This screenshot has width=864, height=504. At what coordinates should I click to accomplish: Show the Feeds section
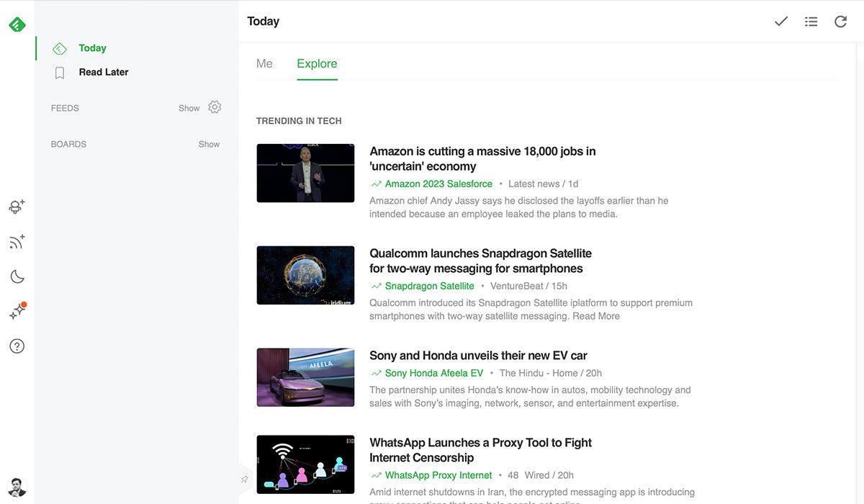[189, 108]
